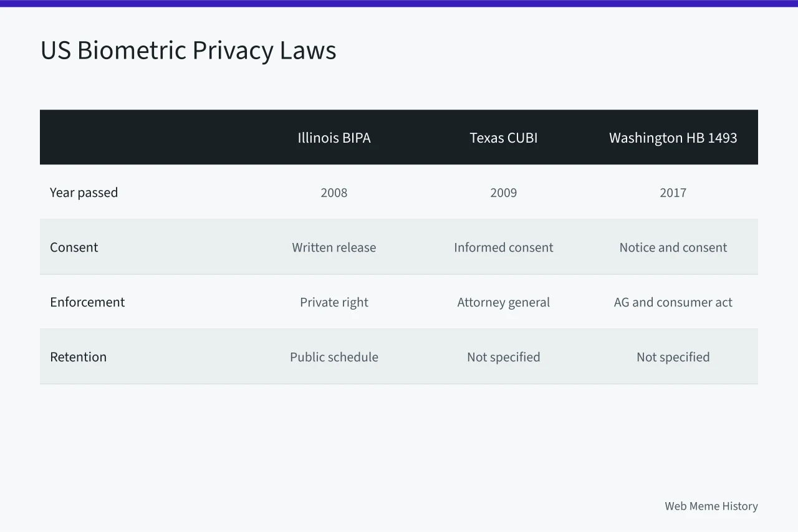Click the 'Enforcement' row label
798x532 pixels.
(87, 302)
